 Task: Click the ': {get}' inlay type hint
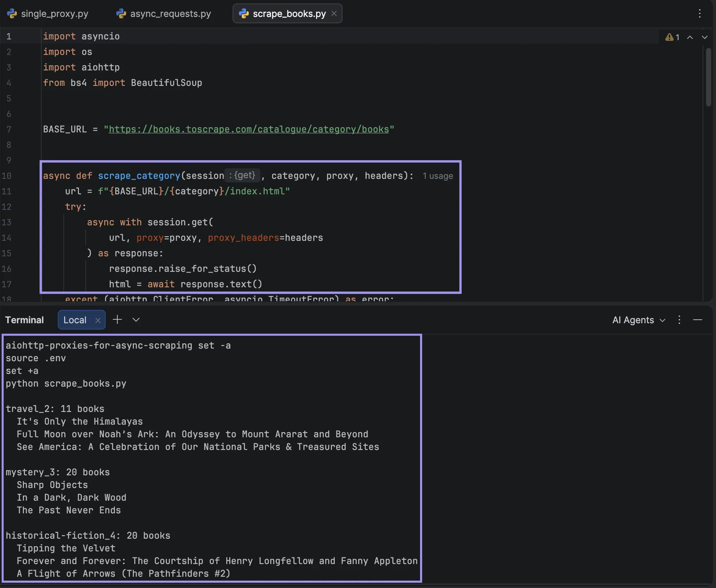[242, 175]
